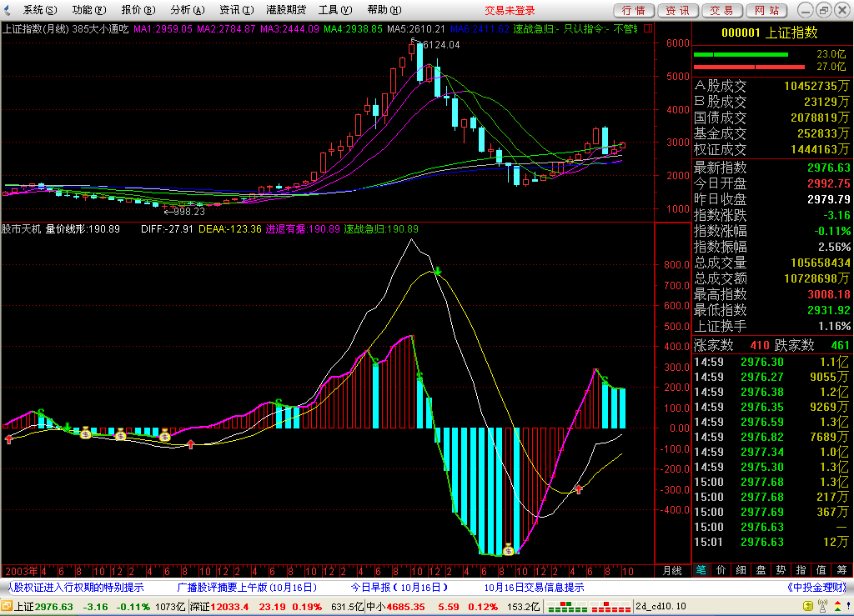Click the 最新指数 value 2976.63
This screenshot has width=854, height=616.
click(828, 168)
